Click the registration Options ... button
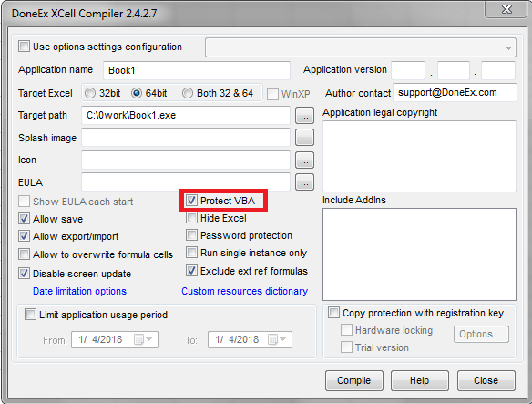The height and width of the screenshot is (404, 532). [x=481, y=334]
